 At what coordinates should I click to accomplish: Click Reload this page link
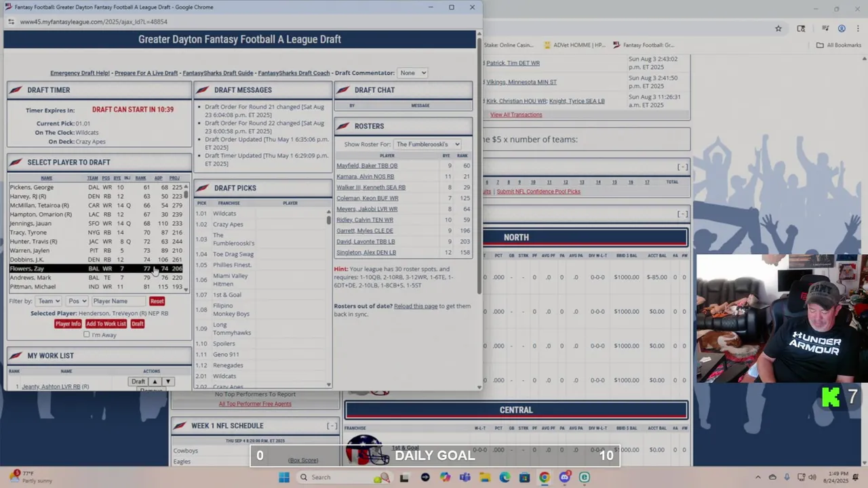click(416, 306)
